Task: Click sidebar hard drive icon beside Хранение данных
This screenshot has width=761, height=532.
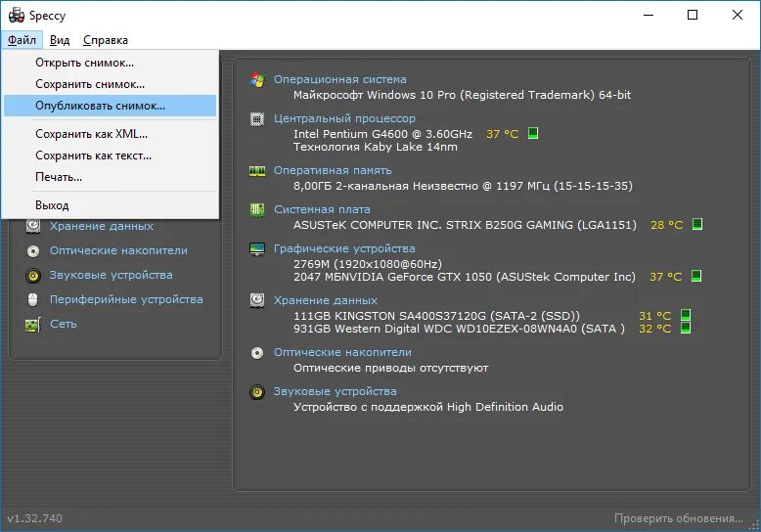Action: coord(33,226)
